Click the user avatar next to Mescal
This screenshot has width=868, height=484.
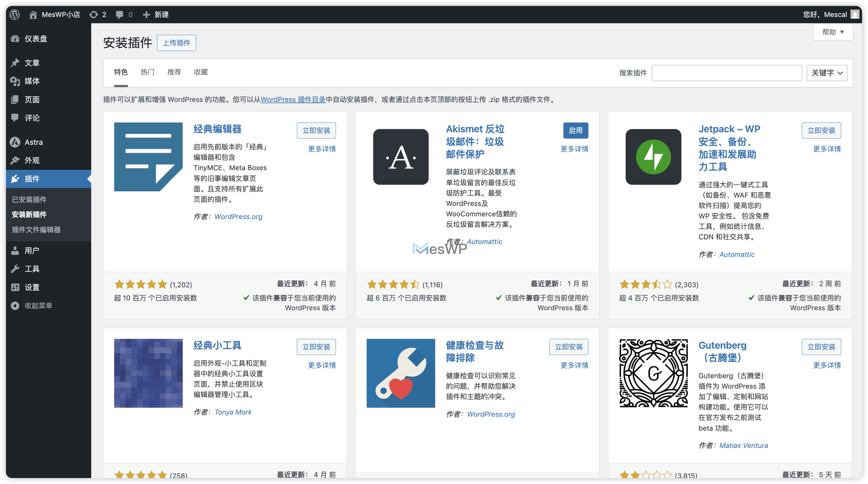point(855,15)
